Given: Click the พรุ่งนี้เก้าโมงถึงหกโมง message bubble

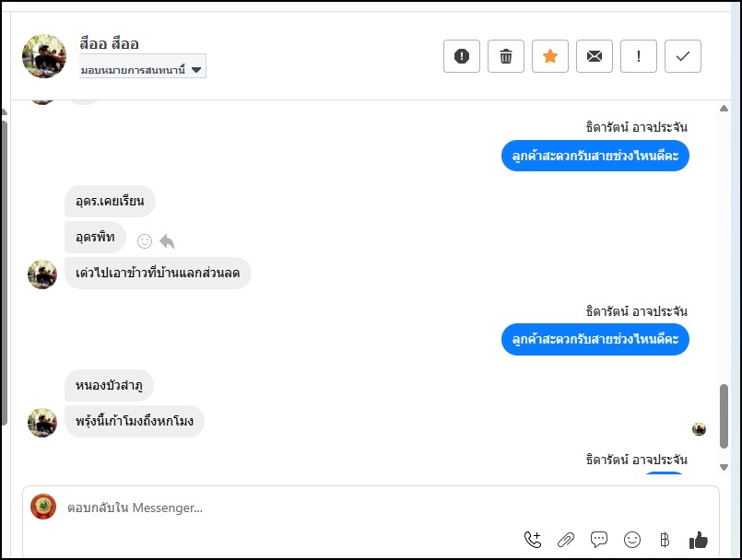Looking at the screenshot, I should 135,421.
